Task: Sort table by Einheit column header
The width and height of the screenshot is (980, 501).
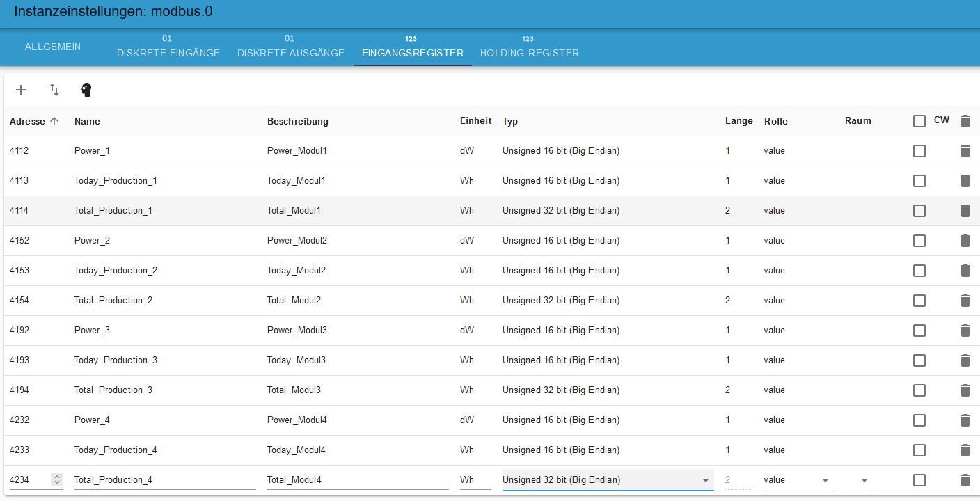Action: (x=476, y=120)
